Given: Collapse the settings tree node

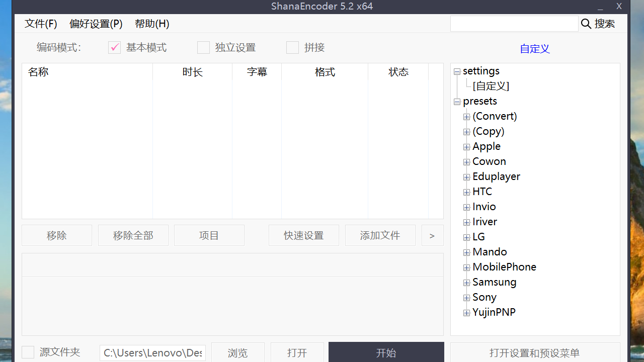Looking at the screenshot, I should (x=457, y=71).
